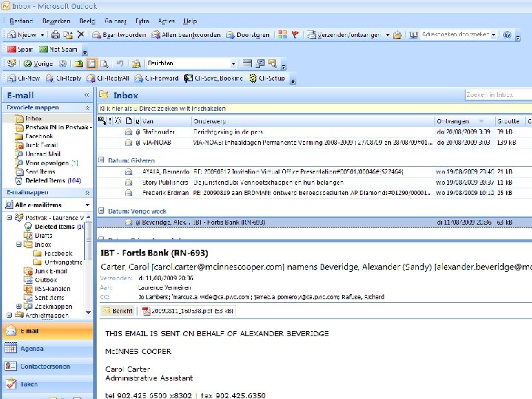Click in Zoeken in Inbox field
Image resolution: width=532 pixels, height=399 pixels.
pos(498,95)
